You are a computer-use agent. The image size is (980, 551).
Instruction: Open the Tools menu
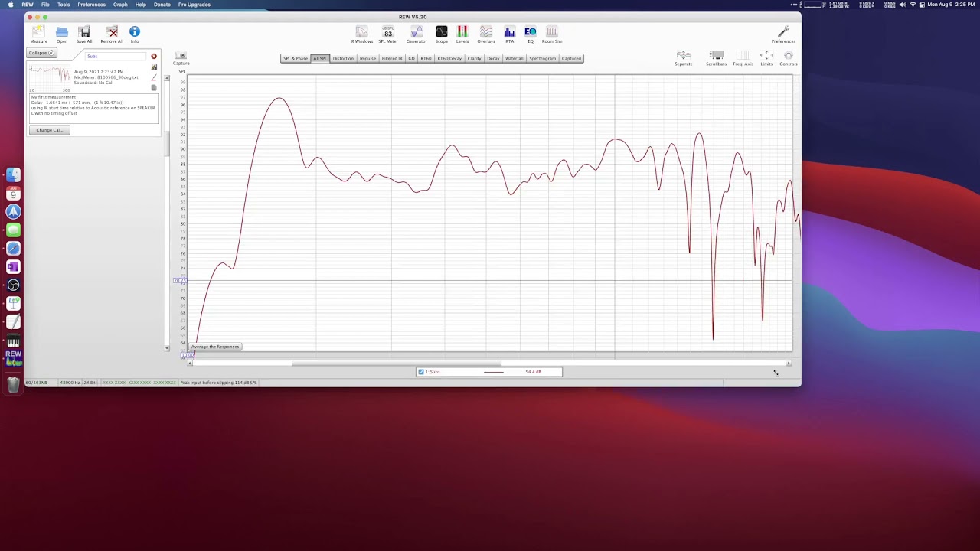point(64,5)
